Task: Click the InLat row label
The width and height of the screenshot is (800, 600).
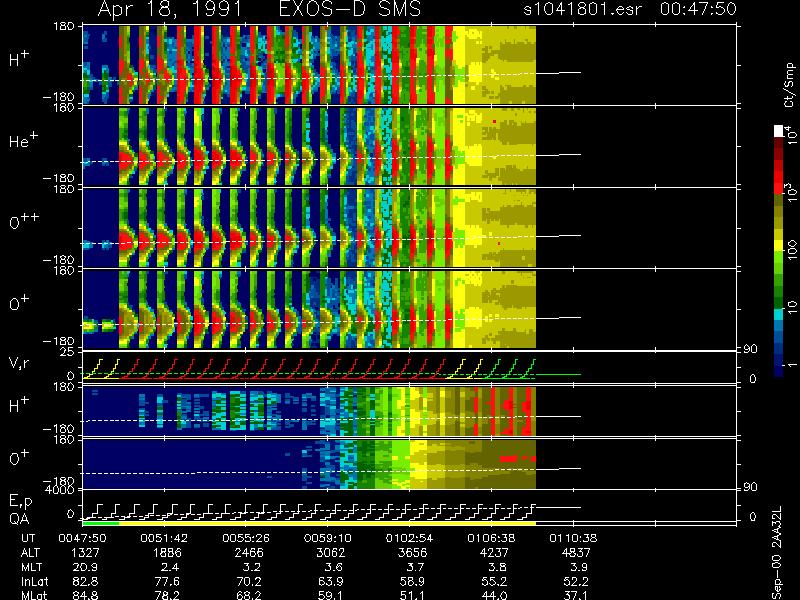Action: [35, 581]
